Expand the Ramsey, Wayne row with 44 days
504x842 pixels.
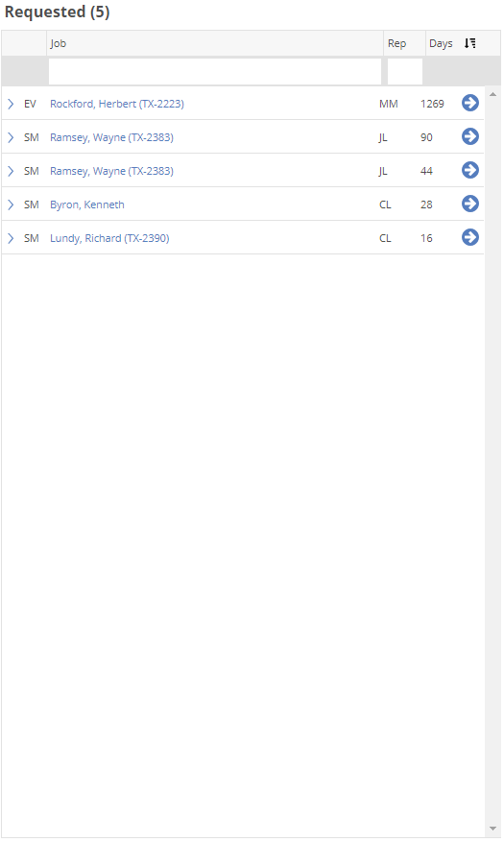[x=11, y=171]
